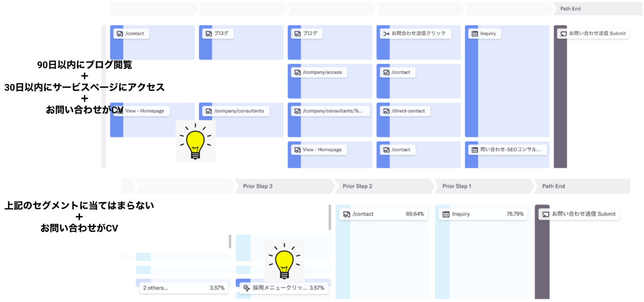This screenshot has height=302, width=644.
Task: Click the /contact page icon in first column
Action: (120, 34)
